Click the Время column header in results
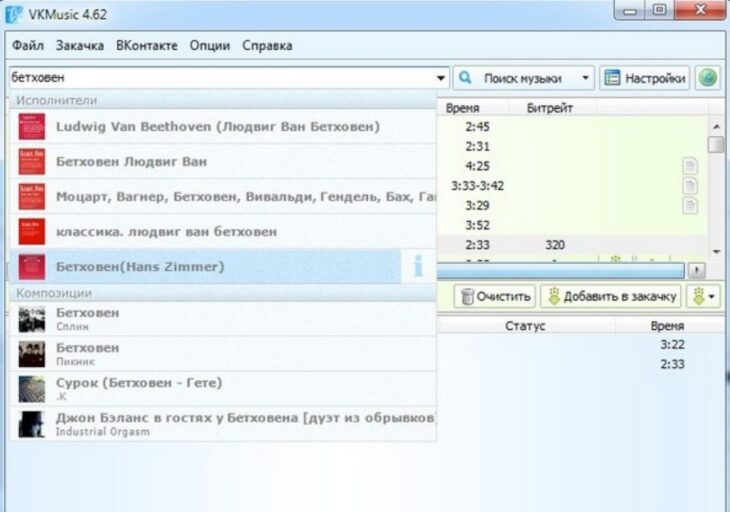The width and height of the screenshot is (730, 512). pyautogui.click(x=462, y=108)
